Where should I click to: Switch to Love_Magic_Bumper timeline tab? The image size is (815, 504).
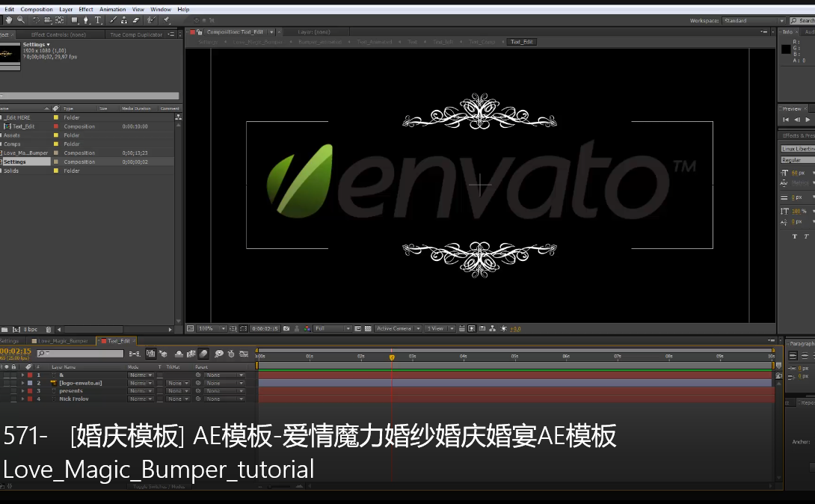[x=63, y=341]
